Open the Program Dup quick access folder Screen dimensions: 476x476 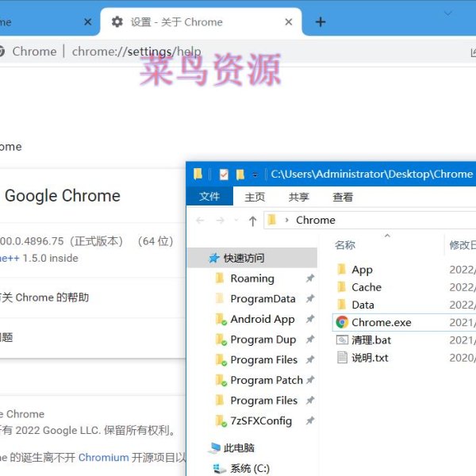coord(263,340)
